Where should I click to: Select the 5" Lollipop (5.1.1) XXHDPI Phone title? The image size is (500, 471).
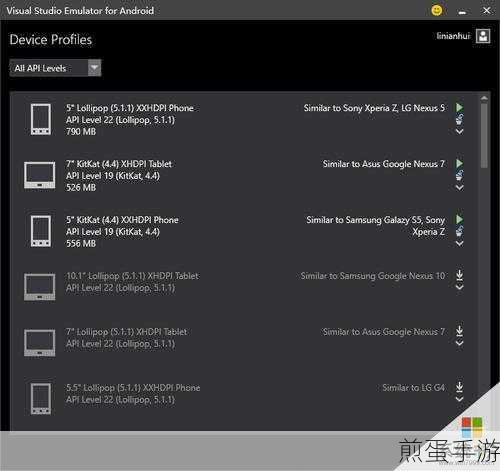click(130, 108)
